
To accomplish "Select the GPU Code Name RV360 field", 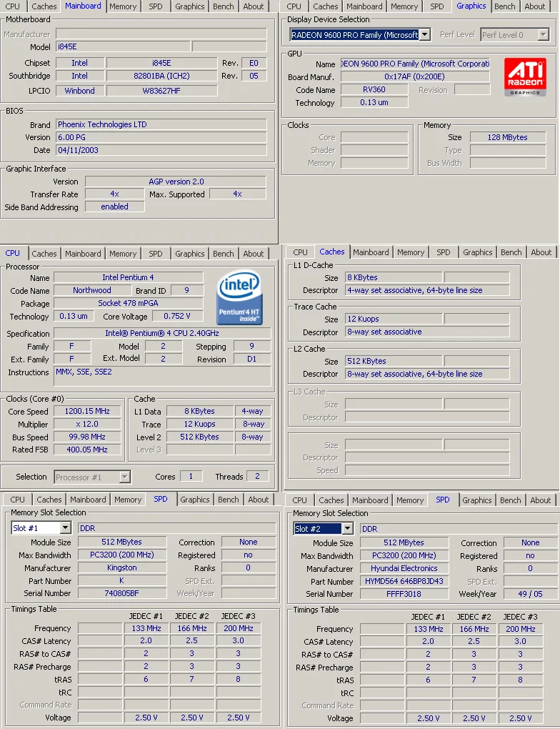I will (374, 90).
